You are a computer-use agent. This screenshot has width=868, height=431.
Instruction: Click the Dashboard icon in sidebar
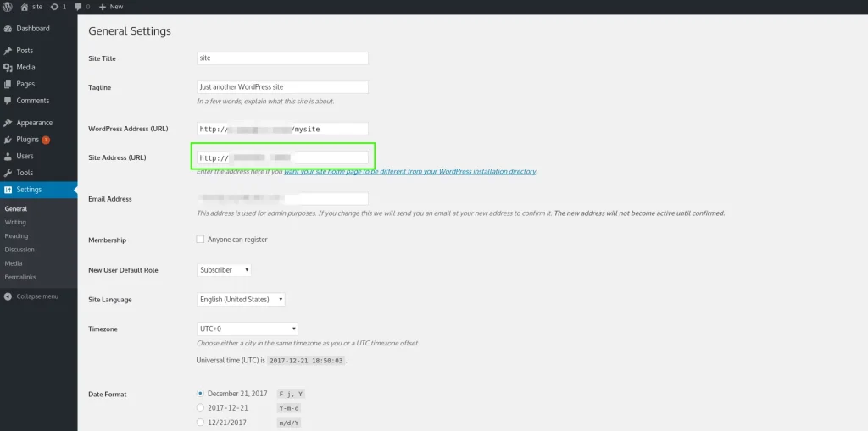coord(8,29)
